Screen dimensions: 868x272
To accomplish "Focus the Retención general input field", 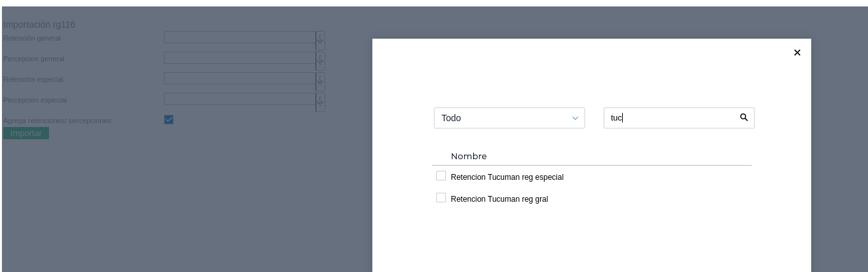I will [x=239, y=38].
